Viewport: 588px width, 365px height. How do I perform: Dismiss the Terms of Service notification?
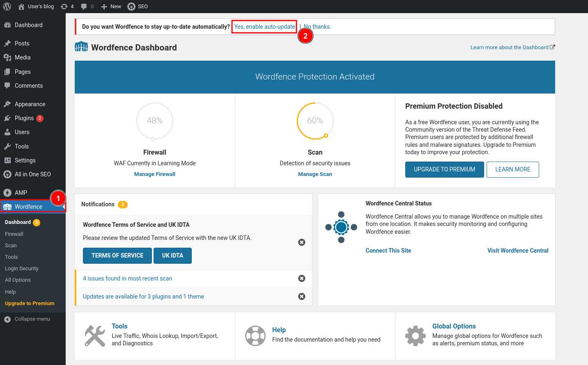pos(301,242)
